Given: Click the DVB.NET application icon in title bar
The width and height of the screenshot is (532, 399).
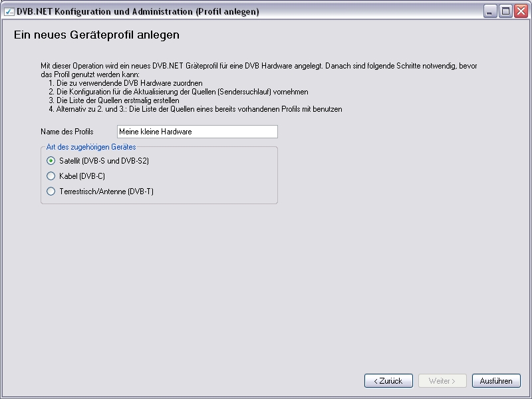Looking at the screenshot, I should (9, 11).
